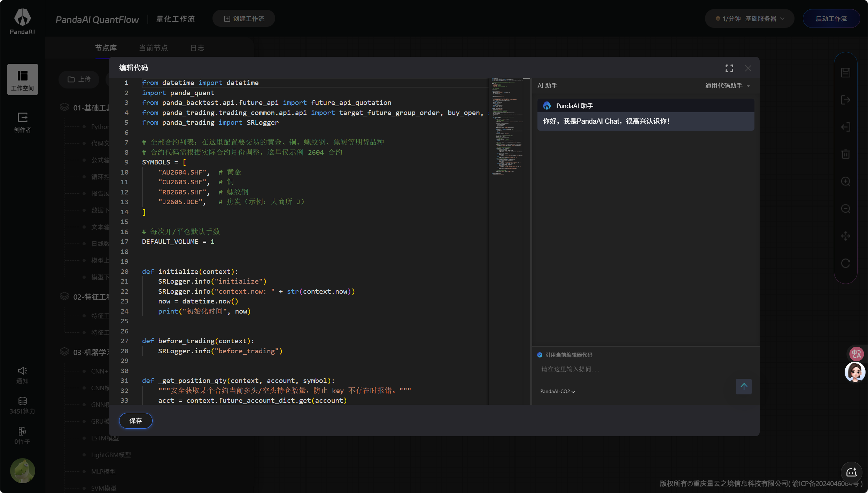The width and height of the screenshot is (868, 493).
Task: Click code line 17 DEFAULT_VOLUME = 1
Action: tap(178, 241)
